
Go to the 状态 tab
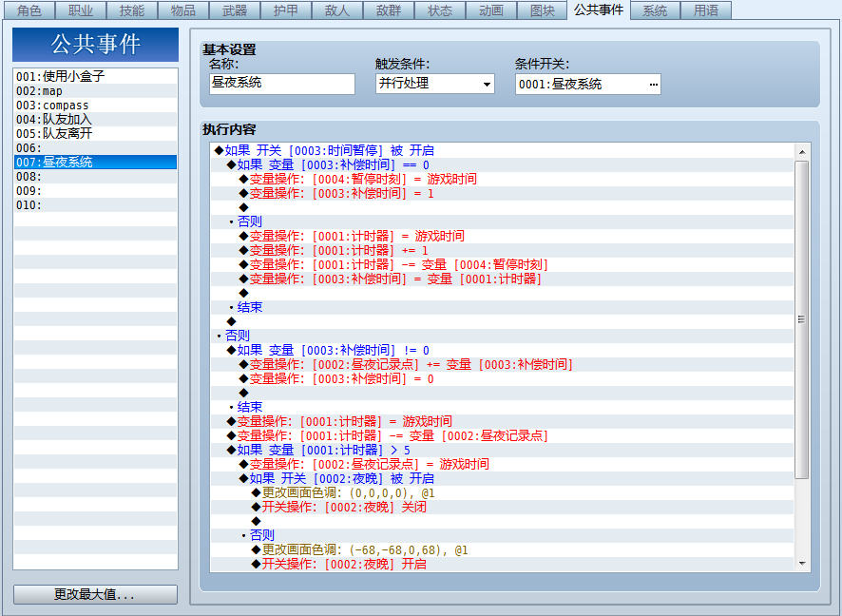440,10
